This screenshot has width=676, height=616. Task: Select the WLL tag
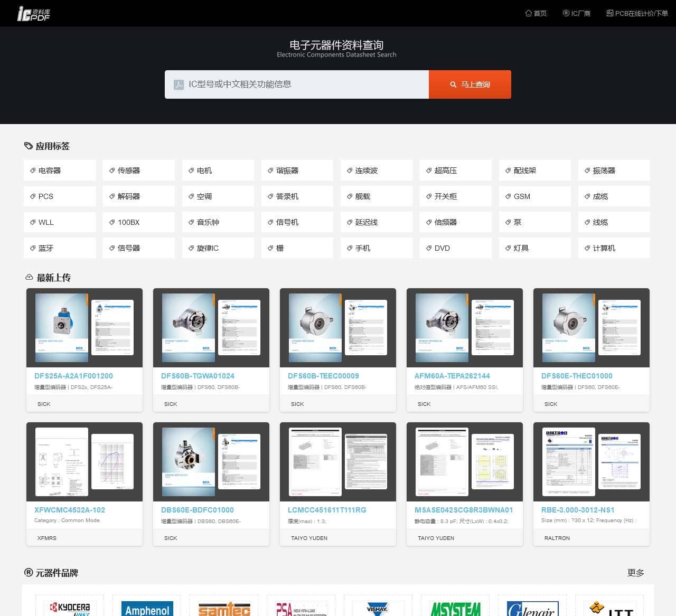(60, 222)
